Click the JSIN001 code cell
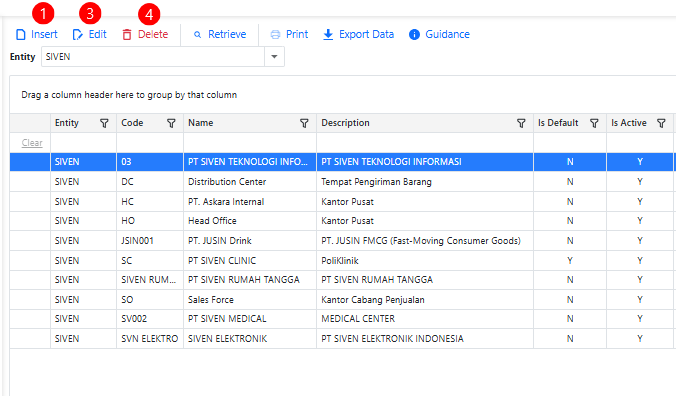This screenshot has height=396, width=676. pos(150,240)
